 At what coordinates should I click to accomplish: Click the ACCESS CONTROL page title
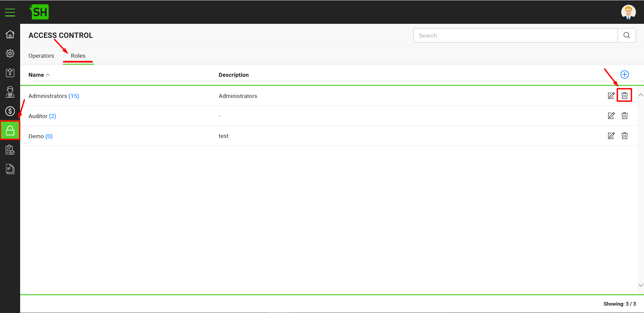click(x=61, y=35)
